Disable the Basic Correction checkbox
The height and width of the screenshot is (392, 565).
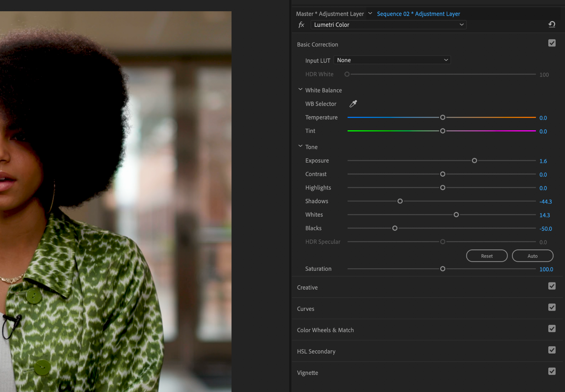552,43
